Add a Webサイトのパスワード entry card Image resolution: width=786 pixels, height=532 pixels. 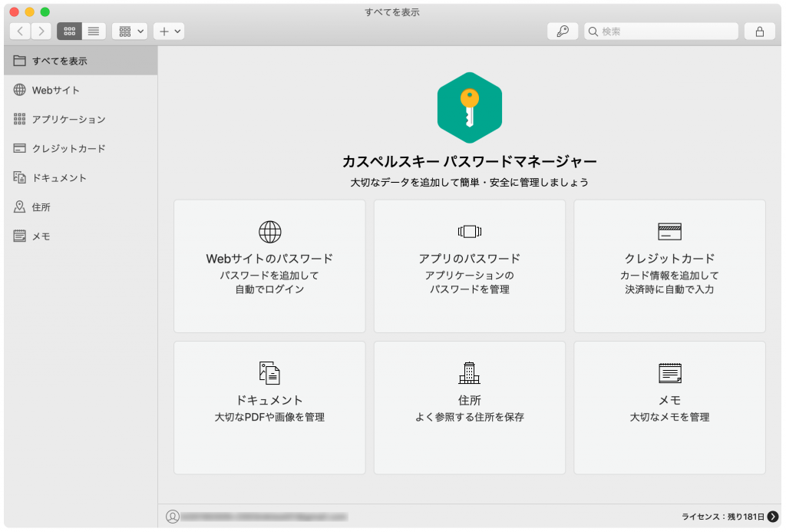click(269, 266)
